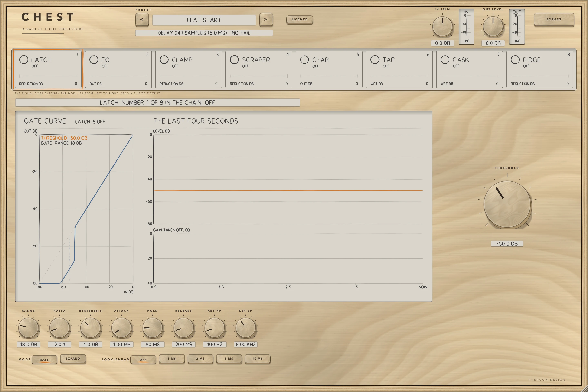This screenshot has width=588, height=392.
Task: Switch on the RIDGE module circle
Action: pyautogui.click(x=515, y=59)
